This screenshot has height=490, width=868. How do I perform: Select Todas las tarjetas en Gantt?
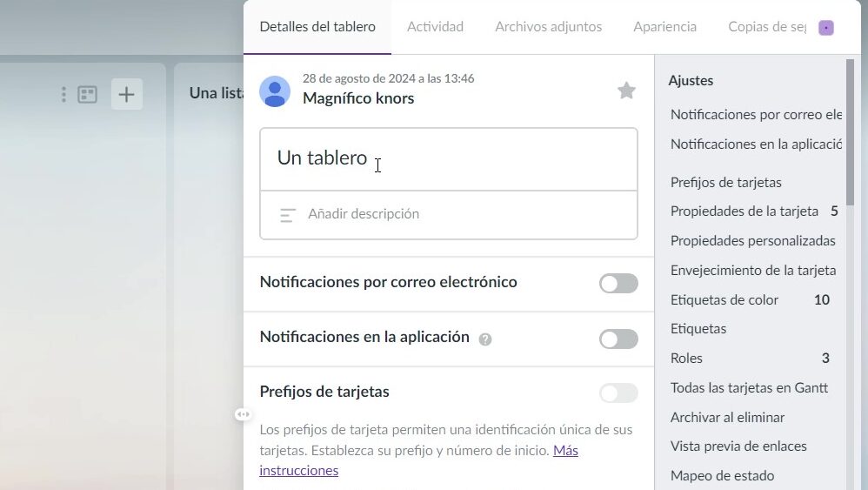point(749,387)
